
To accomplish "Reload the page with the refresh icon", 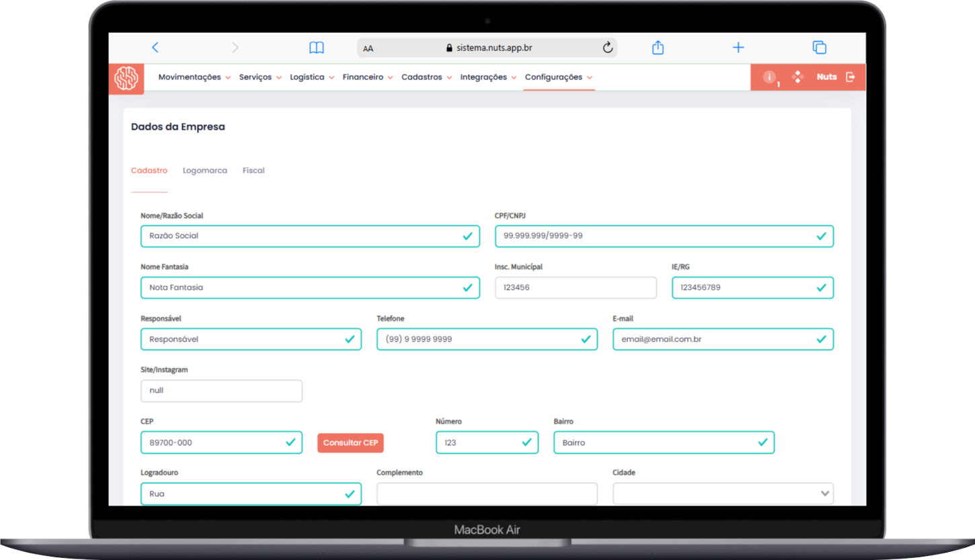I will point(607,48).
